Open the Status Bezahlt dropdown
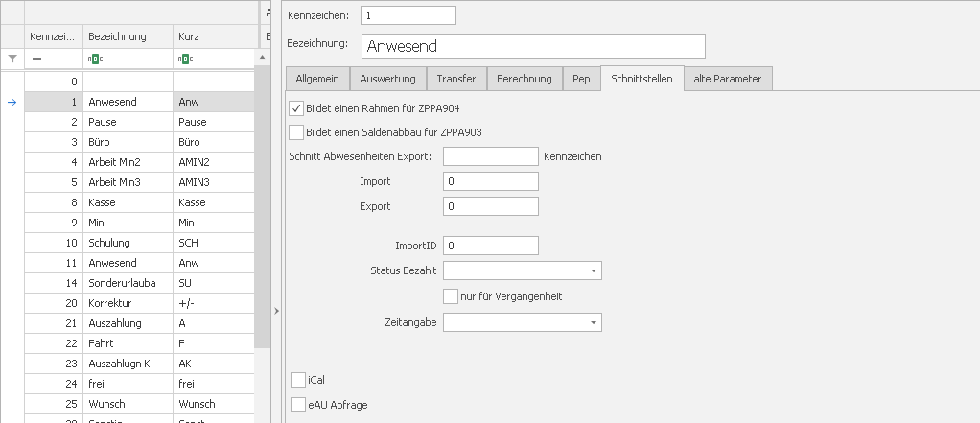Screen dimensions: 980x423 click(593, 270)
